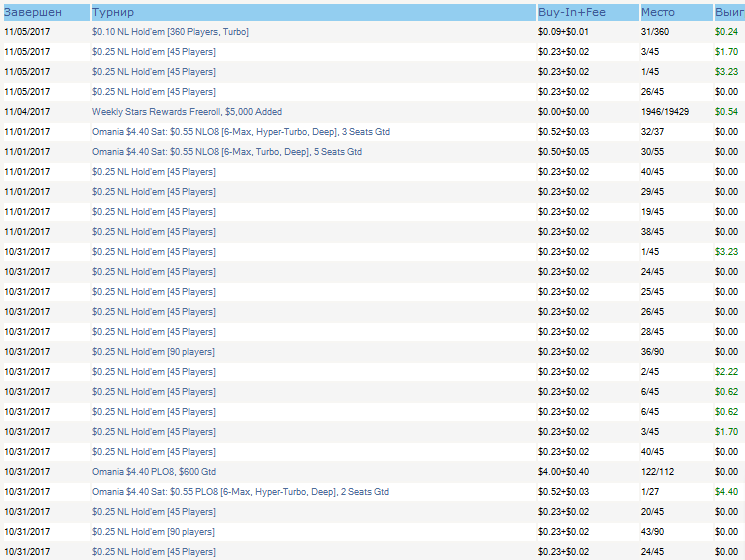This screenshot has height=560, width=745.
Task: Select the place value 25/45
Action: (x=652, y=292)
